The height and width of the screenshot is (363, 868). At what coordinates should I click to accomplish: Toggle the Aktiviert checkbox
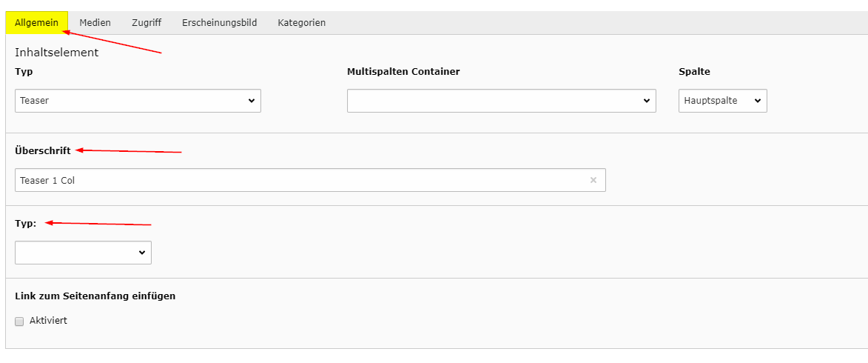(19, 322)
